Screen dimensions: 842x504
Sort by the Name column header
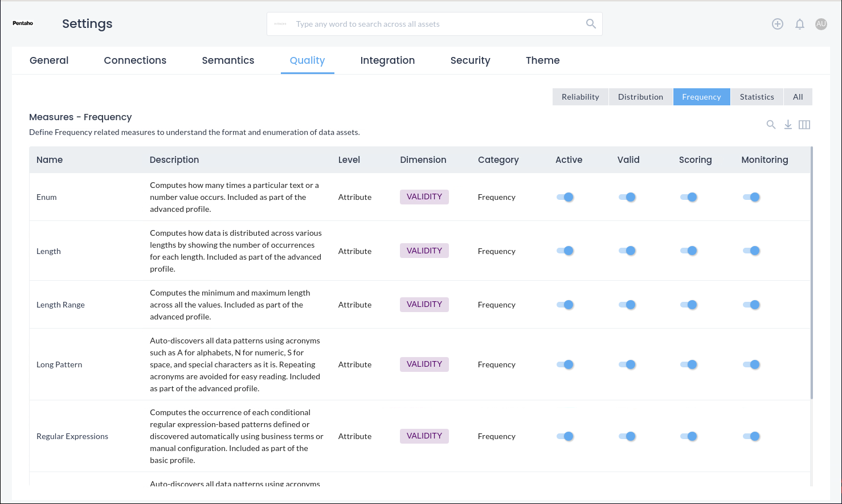50,160
